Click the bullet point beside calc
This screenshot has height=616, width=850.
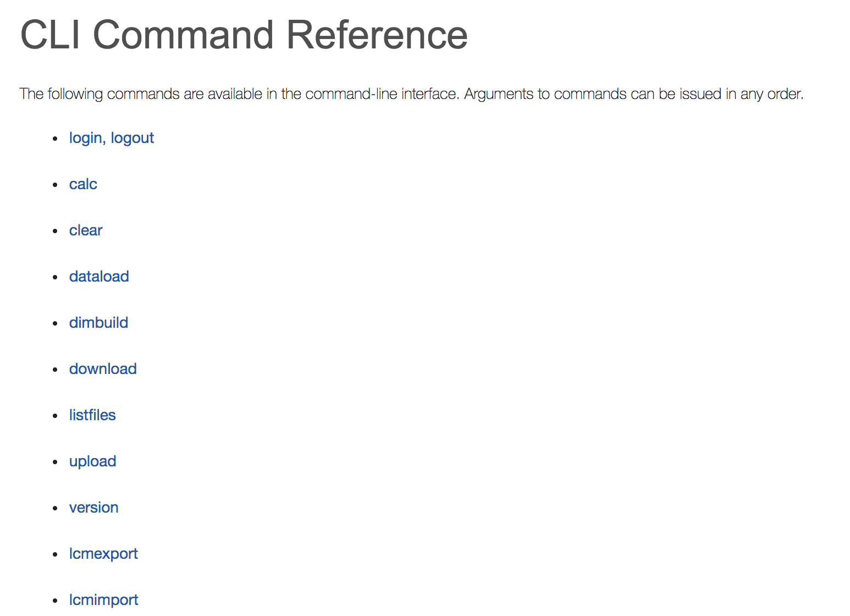pyautogui.click(x=55, y=185)
